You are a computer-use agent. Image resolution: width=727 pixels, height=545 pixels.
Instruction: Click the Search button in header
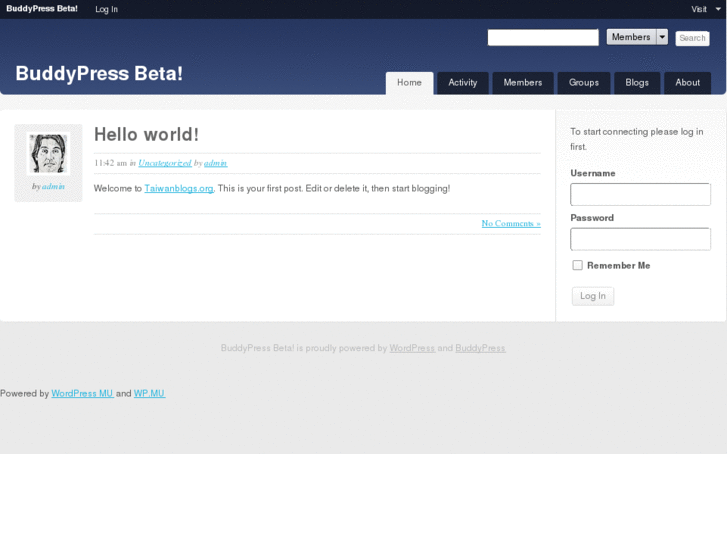click(692, 38)
